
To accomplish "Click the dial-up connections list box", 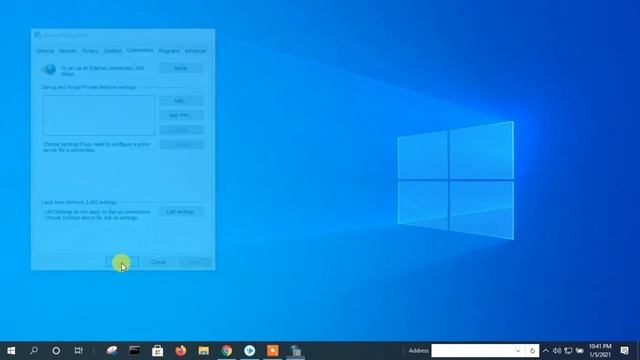I will coord(99,116).
